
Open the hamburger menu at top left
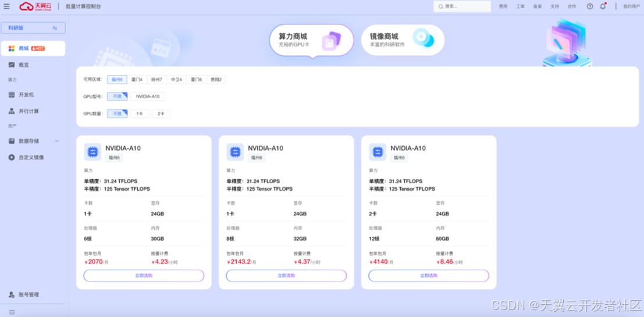point(7,6)
